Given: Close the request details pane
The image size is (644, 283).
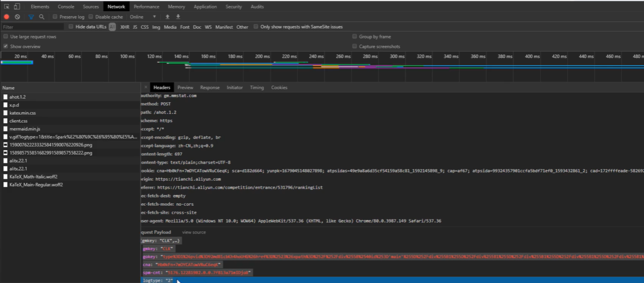Looking at the screenshot, I should point(146,87).
